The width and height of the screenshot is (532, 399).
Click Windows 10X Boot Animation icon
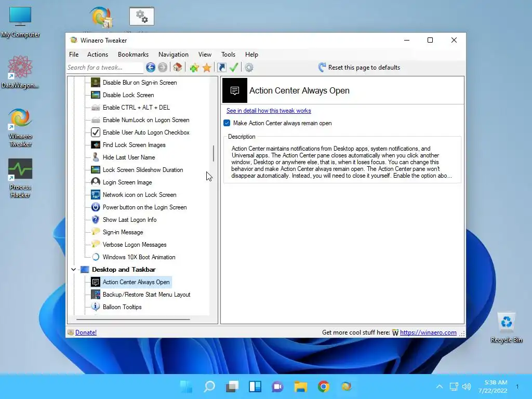pos(96,257)
